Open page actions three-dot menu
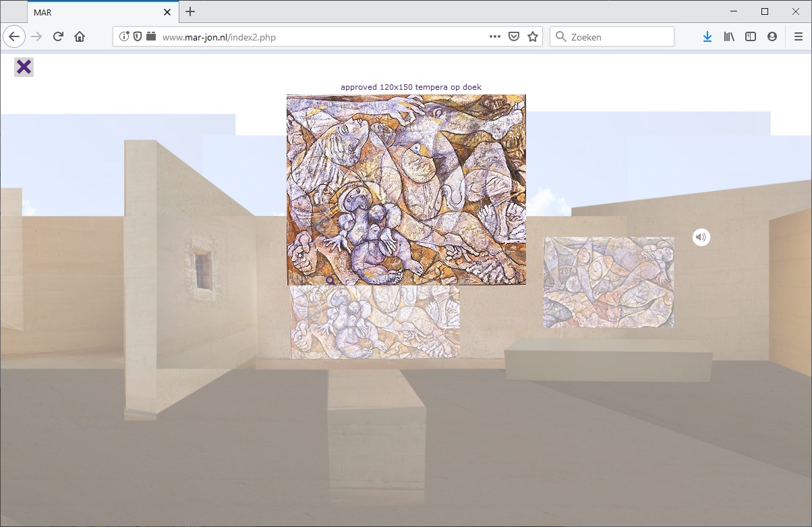 (x=494, y=37)
